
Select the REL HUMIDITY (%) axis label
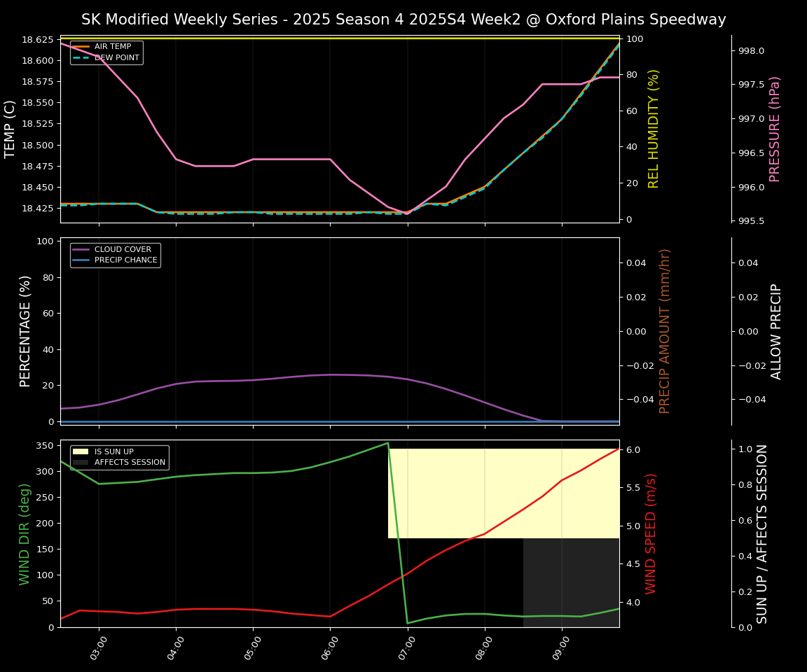click(654, 129)
